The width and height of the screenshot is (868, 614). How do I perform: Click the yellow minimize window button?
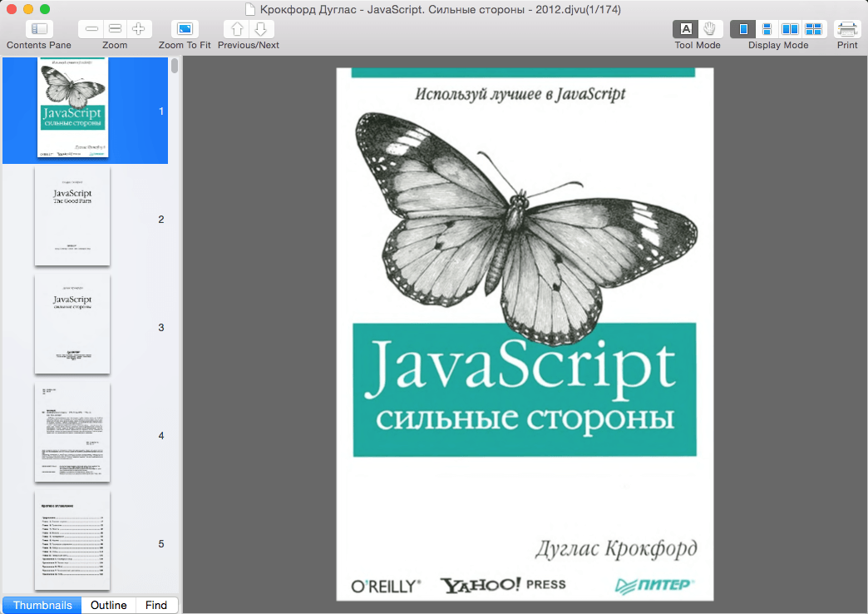[x=28, y=9]
